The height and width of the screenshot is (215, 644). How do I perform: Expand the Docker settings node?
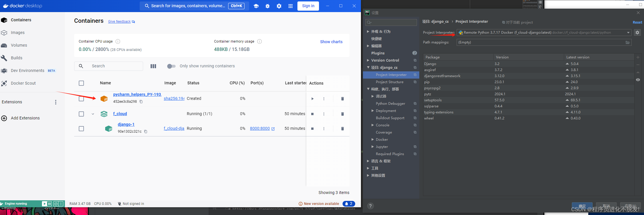tap(373, 139)
